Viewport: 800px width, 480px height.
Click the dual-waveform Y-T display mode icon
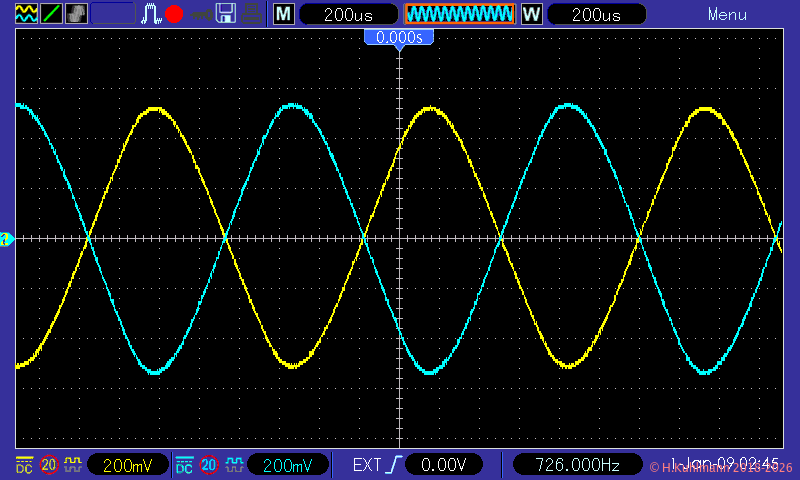point(26,14)
